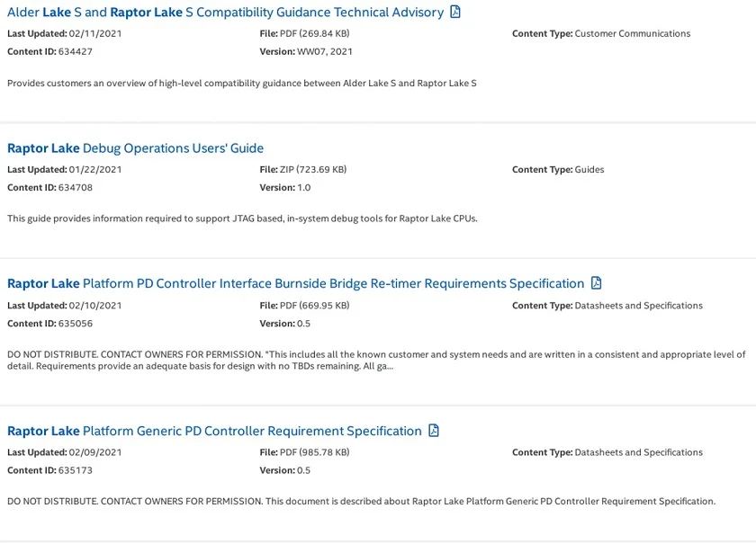Screen dimensions: 756x544
Task: Click Last Updated 02/09/2021 text
Action: tap(65, 452)
